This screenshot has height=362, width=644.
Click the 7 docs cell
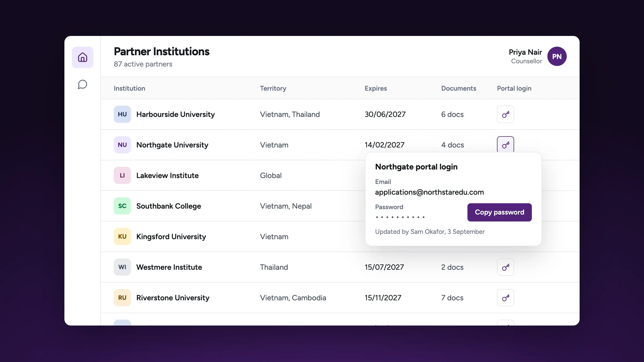coord(452,298)
